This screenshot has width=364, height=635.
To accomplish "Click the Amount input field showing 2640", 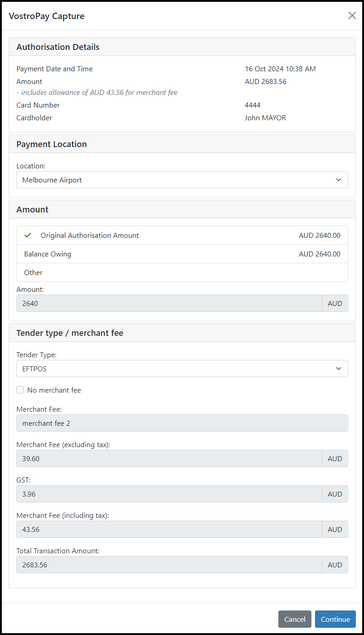I will click(169, 303).
